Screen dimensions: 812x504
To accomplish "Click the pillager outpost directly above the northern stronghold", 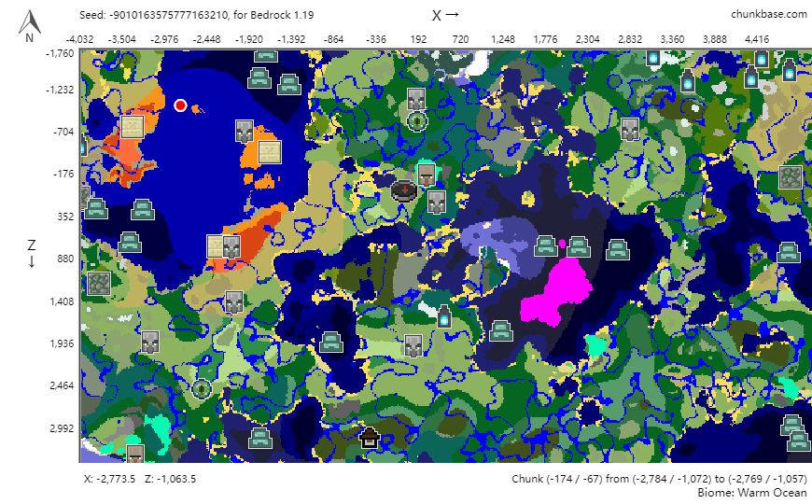I will click(416, 100).
